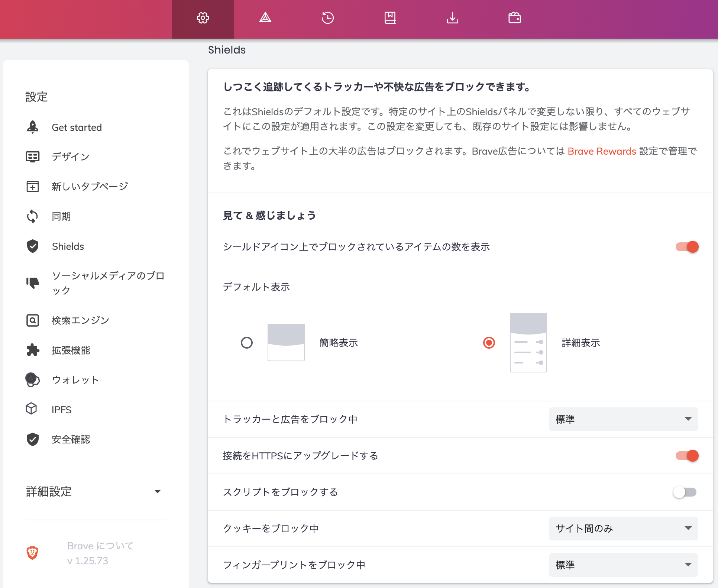This screenshot has width=718, height=588.
Task: Open クッキーをブロック中 dropdown
Action: click(x=623, y=529)
